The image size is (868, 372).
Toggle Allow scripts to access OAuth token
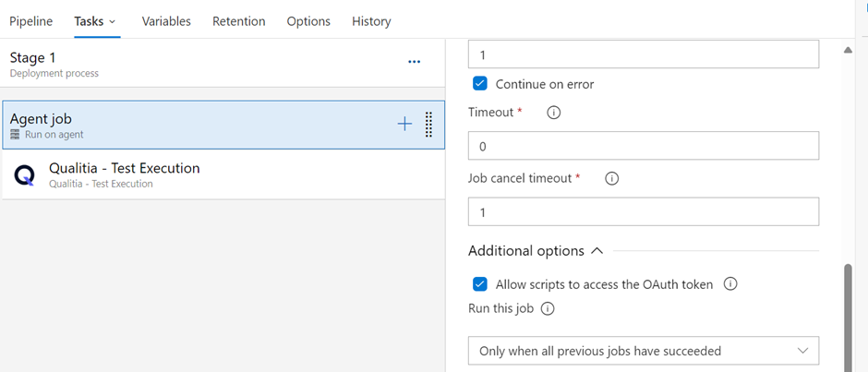[480, 284]
